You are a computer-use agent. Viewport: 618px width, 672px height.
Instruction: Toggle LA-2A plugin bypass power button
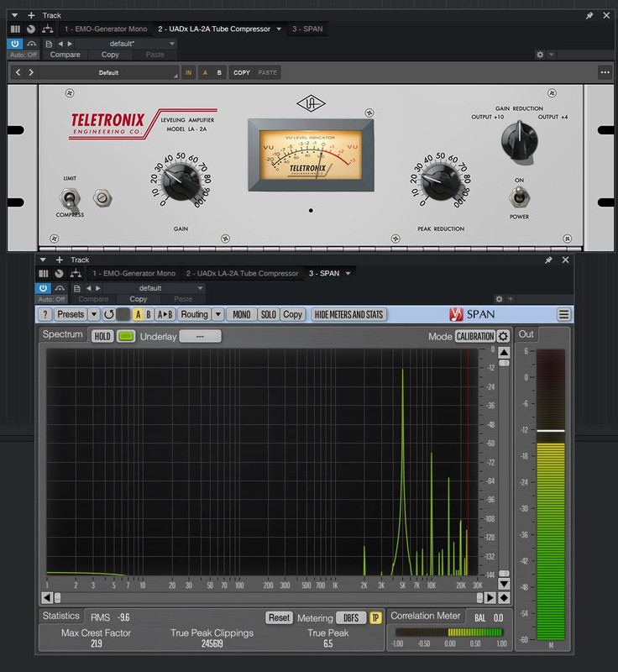click(14, 44)
